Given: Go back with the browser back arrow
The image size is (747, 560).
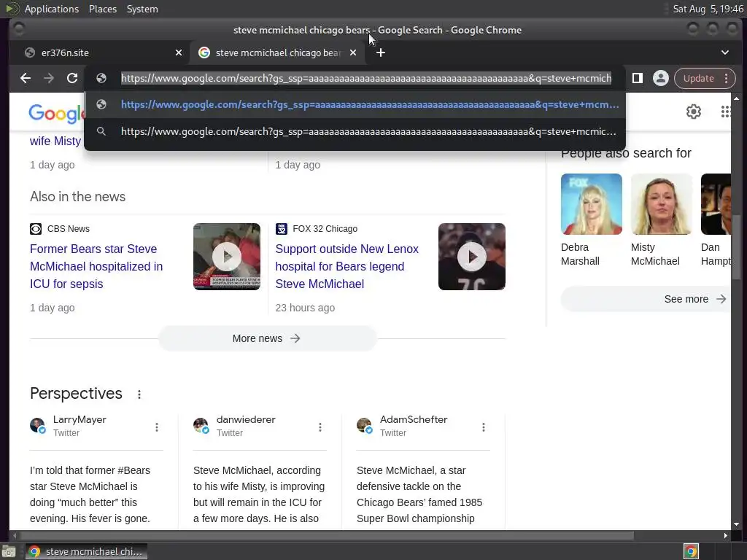Looking at the screenshot, I should (x=26, y=78).
